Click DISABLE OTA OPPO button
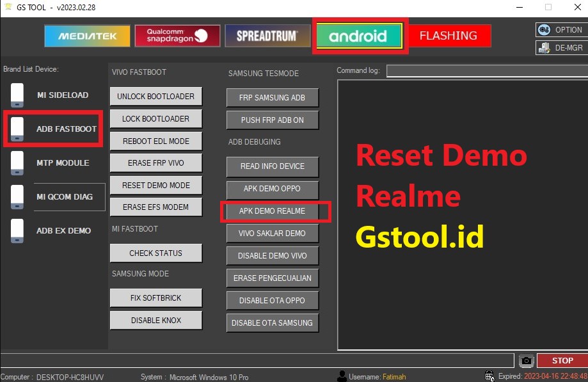Viewport: 588px width, 382px height. [x=273, y=301]
